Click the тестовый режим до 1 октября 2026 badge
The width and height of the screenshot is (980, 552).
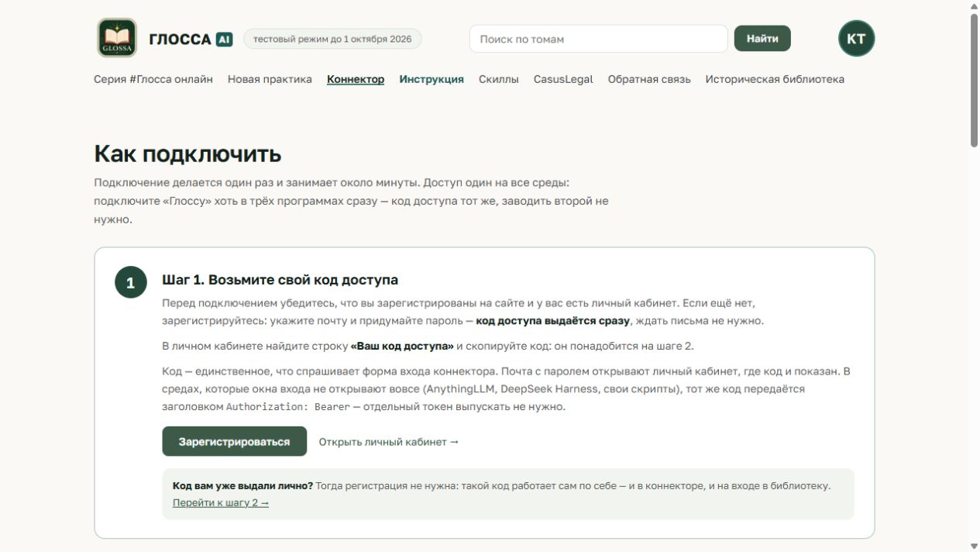(x=332, y=39)
